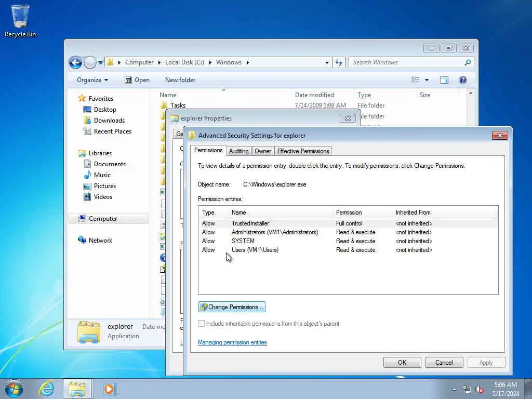
Task: Toggle Include inheritable permissions checkbox
Action: click(x=201, y=324)
